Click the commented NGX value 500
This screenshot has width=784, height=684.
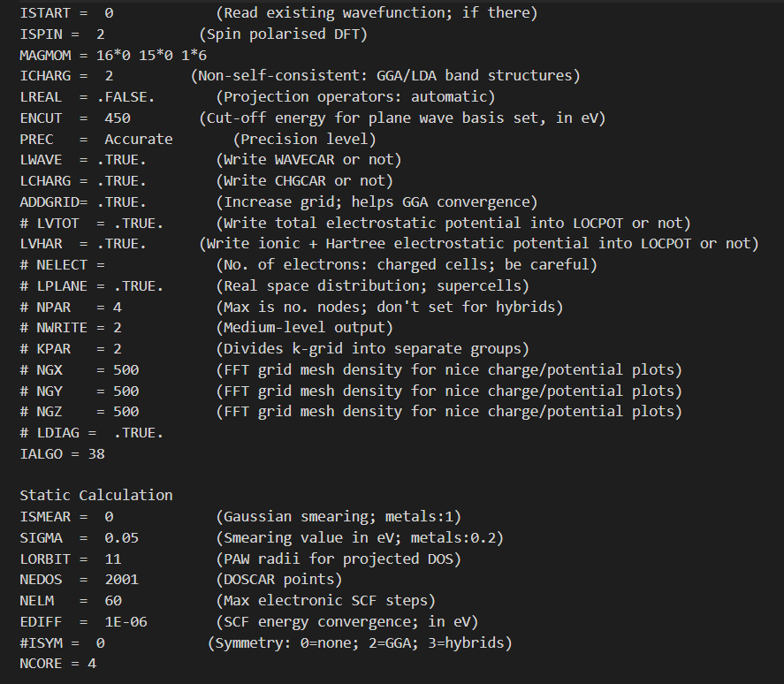tap(126, 369)
